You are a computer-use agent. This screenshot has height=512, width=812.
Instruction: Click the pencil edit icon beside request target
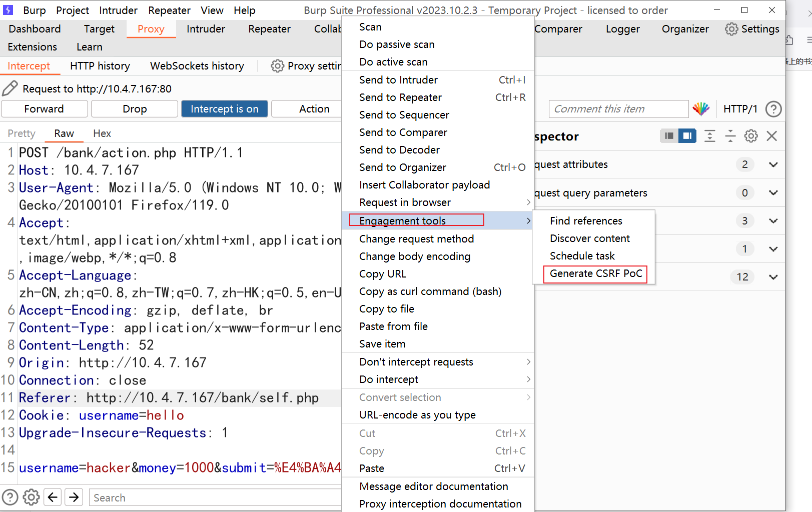pos(10,88)
